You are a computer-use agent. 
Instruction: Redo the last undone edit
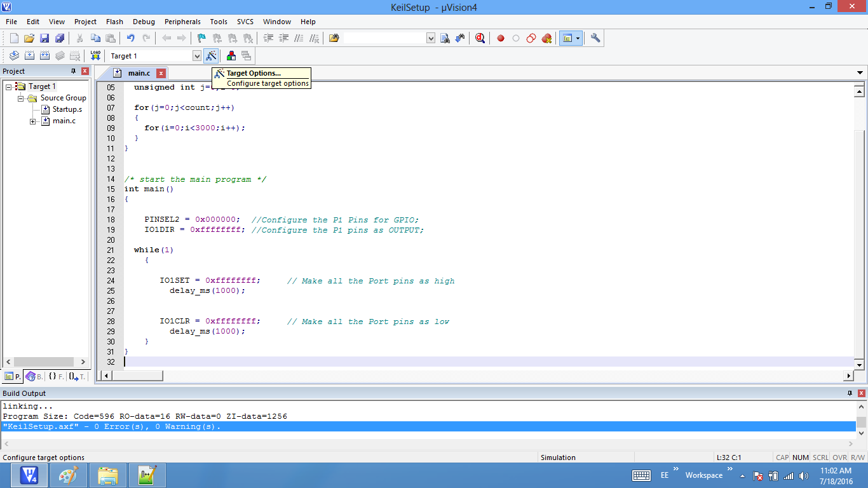146,38
